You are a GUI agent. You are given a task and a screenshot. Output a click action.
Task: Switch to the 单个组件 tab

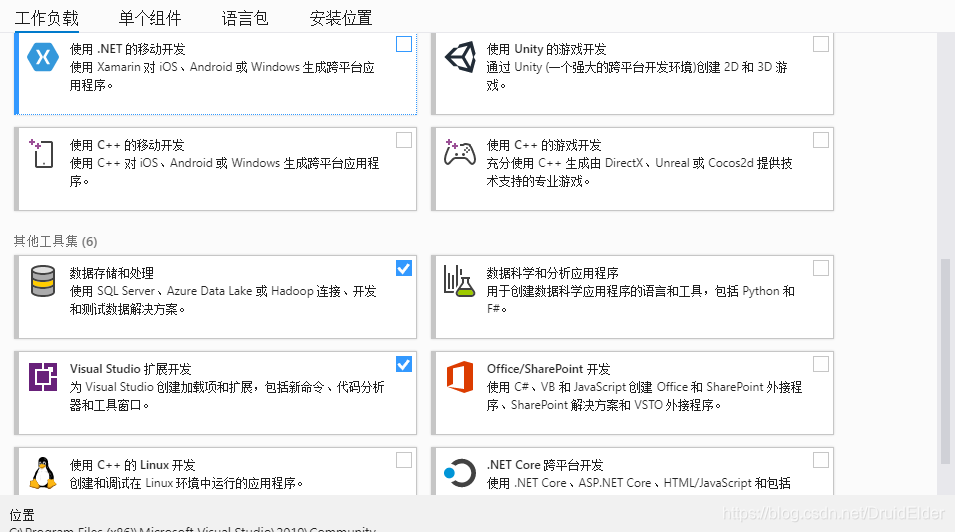[150, 18]
